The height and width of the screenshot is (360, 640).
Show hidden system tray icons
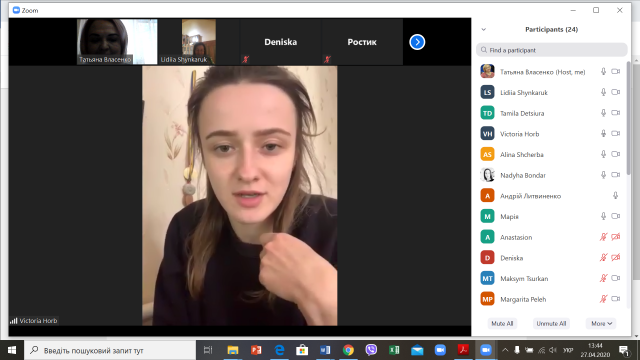click(505, 350)
